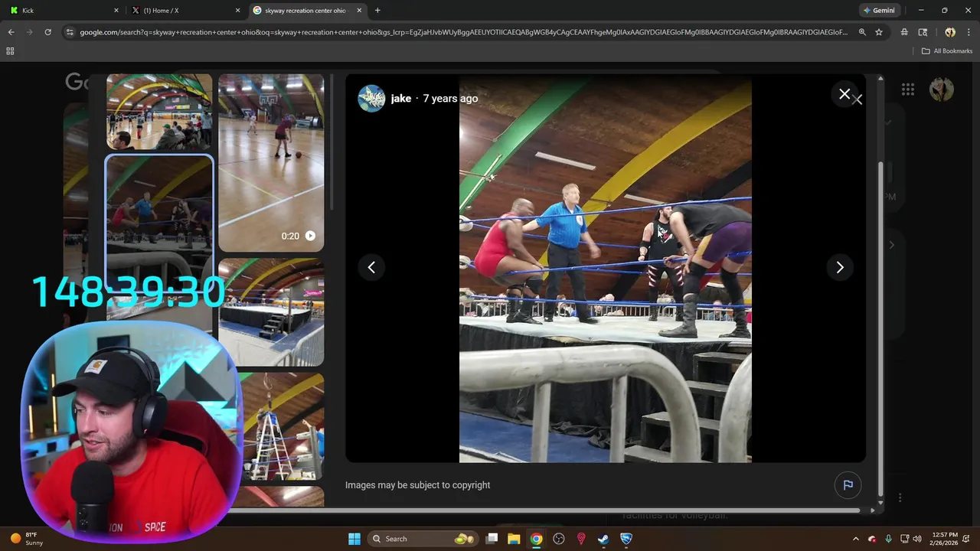Open the apps grid in bookmarks bar

coord(10,51)
